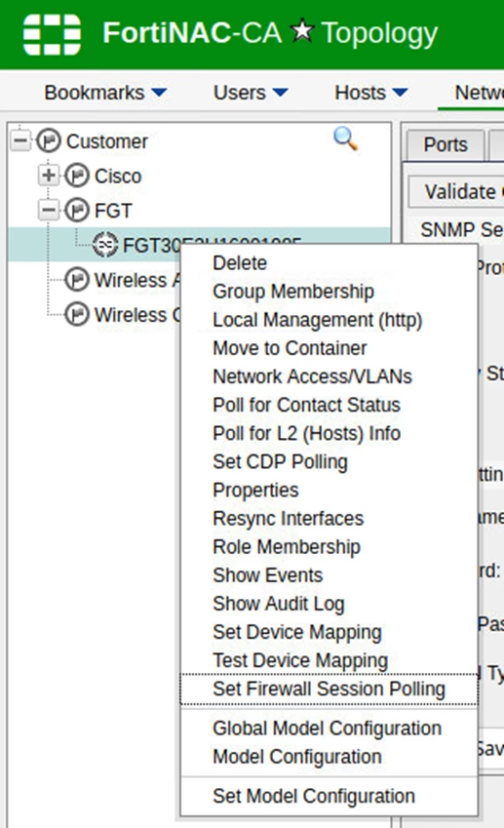Open the Bookmarks dropdown menu

(105, 93)
